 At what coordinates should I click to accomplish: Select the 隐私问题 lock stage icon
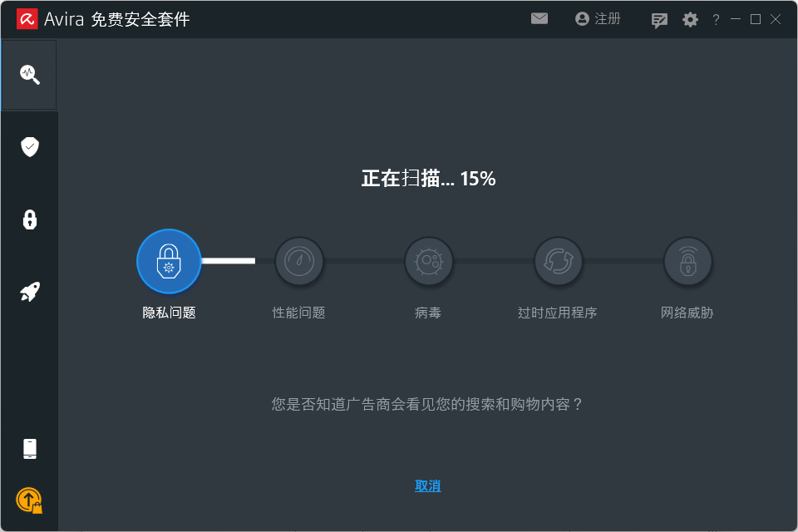[x=169, y=260]
